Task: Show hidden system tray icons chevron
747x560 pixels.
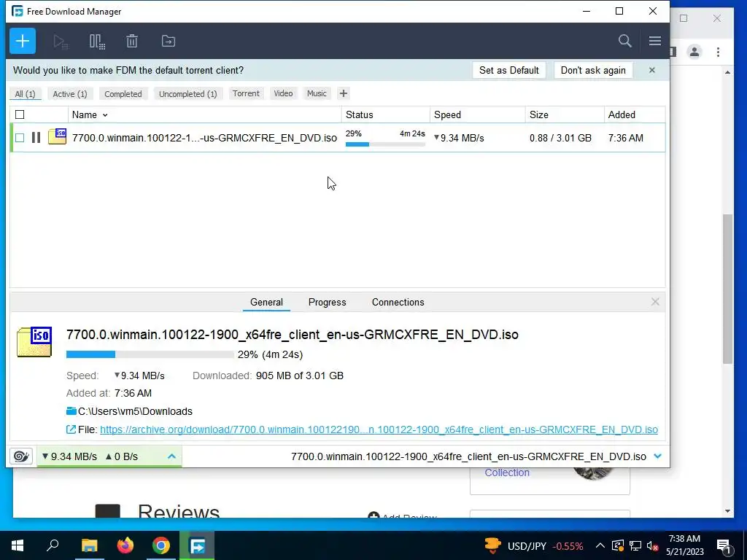Action: 600,545
